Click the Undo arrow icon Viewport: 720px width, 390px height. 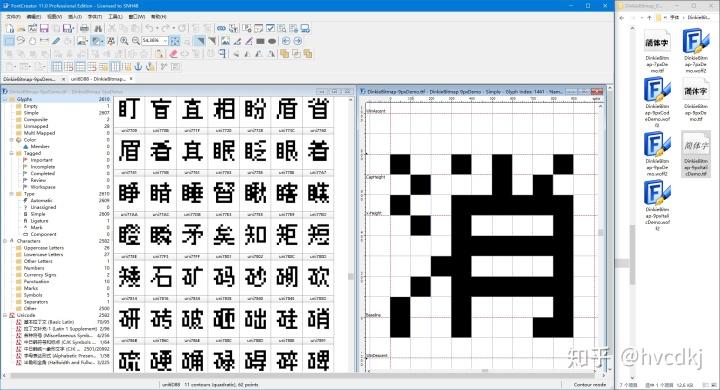click(149, 28)
